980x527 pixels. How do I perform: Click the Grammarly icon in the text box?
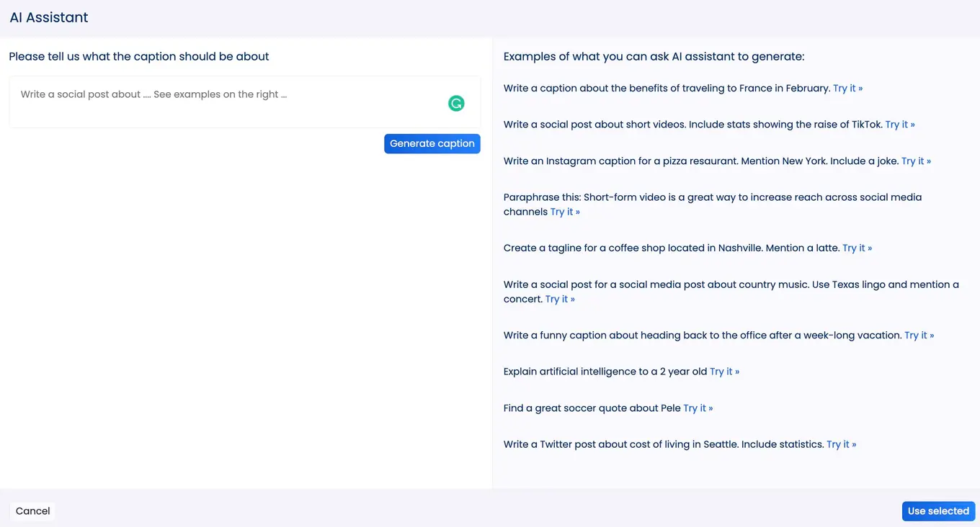(x=456, y=103)
